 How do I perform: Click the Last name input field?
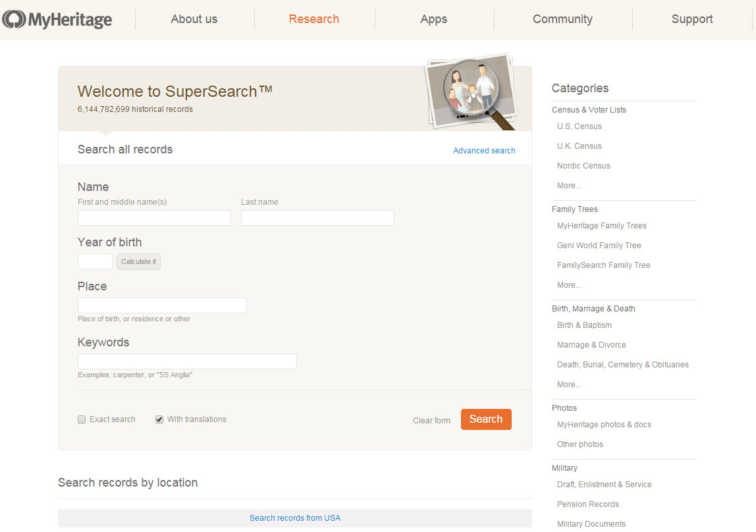point(317,217)
